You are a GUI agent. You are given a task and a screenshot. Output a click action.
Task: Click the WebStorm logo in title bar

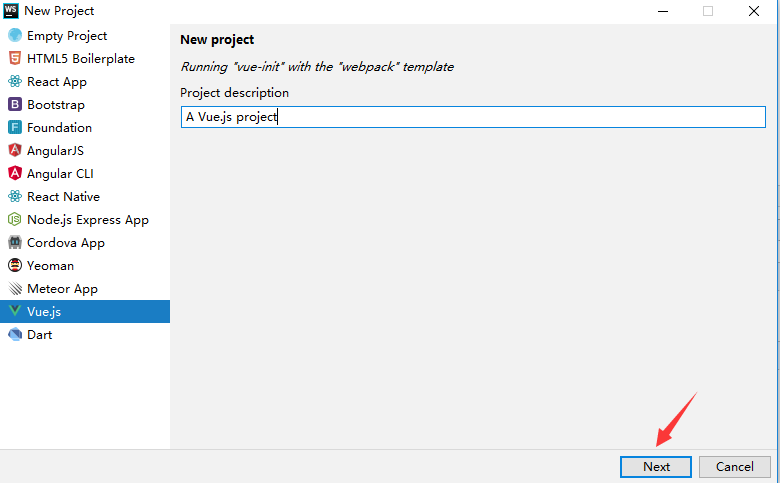point(11,11)
